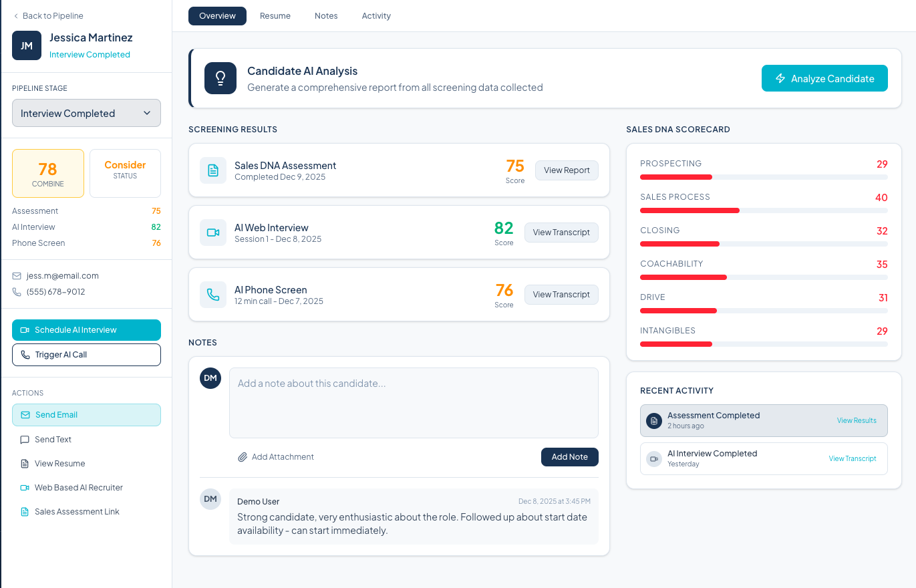The width and height of the screenshot is (916, 588).
Task: Click View Results on Assessment Completed activity
Action: click(x=857, y=420)
